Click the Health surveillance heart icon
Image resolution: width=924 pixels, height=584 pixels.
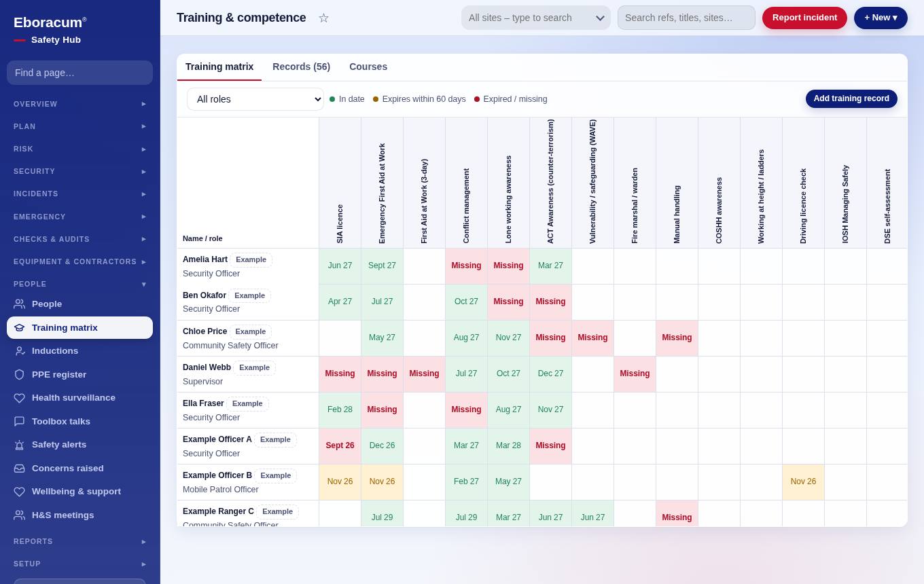[19, 397]
